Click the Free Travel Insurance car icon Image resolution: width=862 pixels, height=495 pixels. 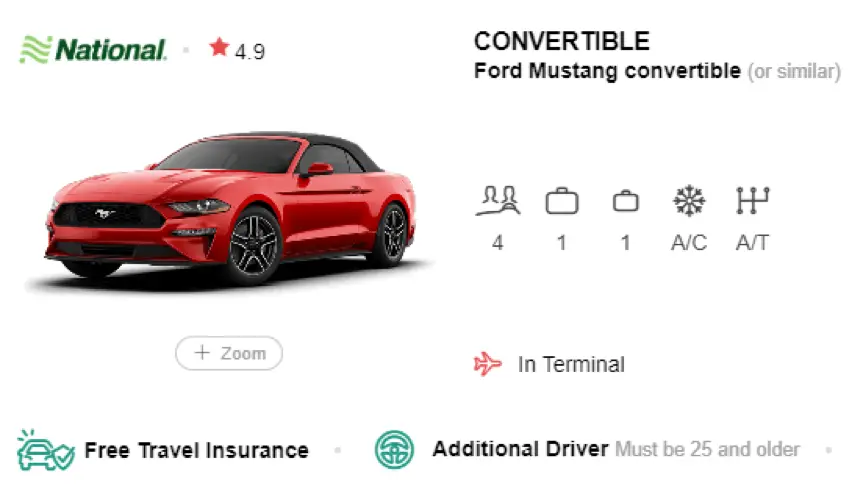point(45,450)
